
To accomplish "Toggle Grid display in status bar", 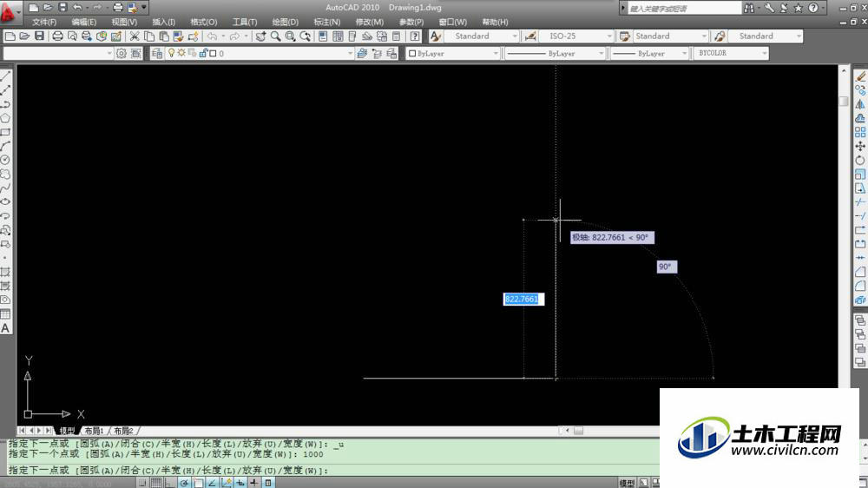I will [x=156, y=483].
